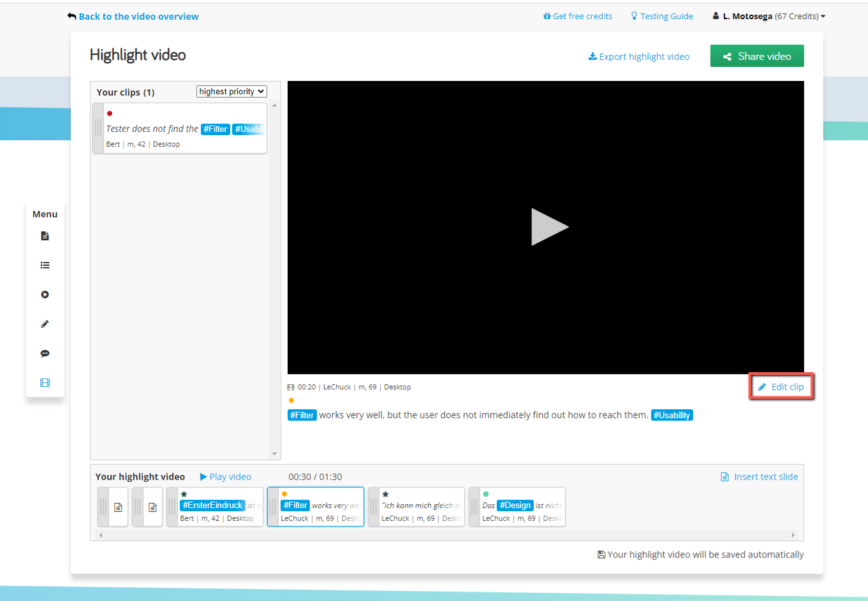Screen dimensions: 868x601
Task: Open the pencil icon in the side Menu
Action: pos(45,324)
